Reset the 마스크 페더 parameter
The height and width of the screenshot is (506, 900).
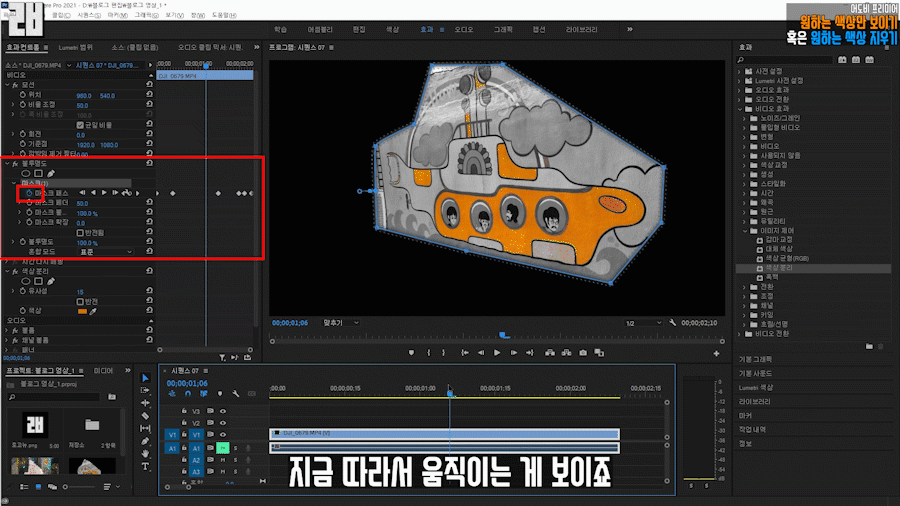[149, 202]
